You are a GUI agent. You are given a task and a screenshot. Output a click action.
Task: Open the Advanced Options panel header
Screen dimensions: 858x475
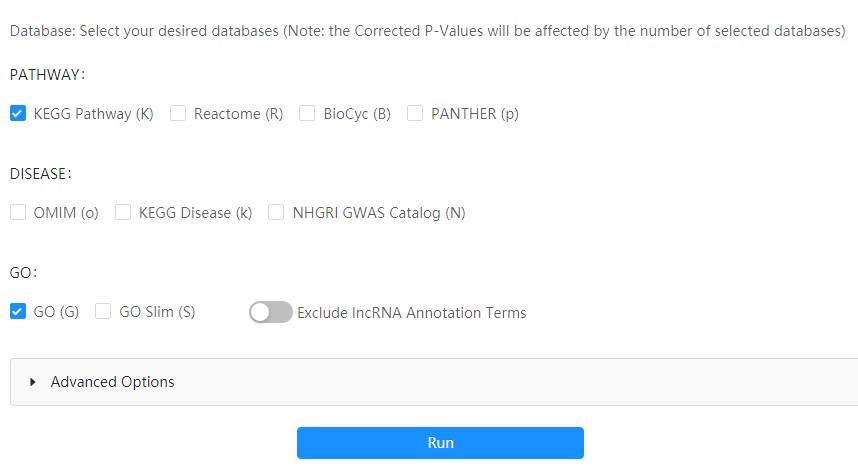click(434, 382)
